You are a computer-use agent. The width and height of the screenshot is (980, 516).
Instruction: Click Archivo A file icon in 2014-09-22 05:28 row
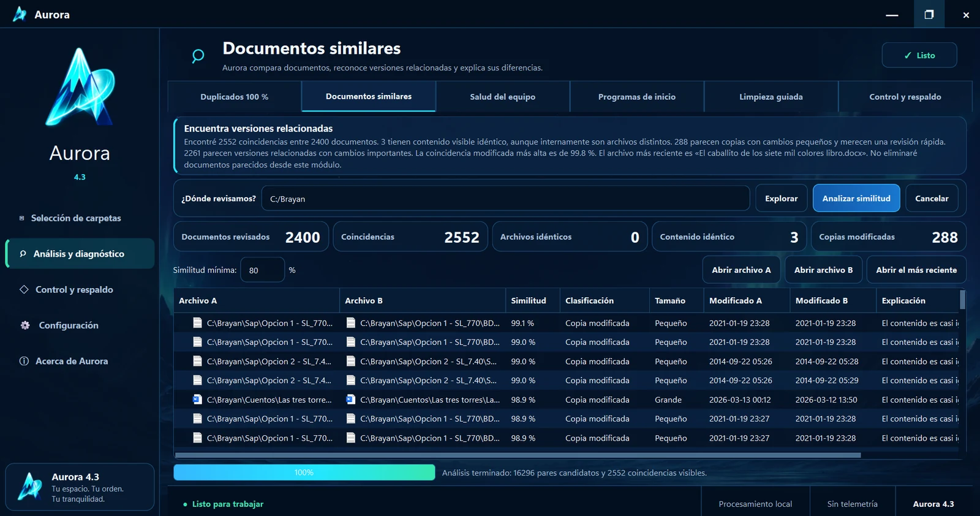point(197,362)
